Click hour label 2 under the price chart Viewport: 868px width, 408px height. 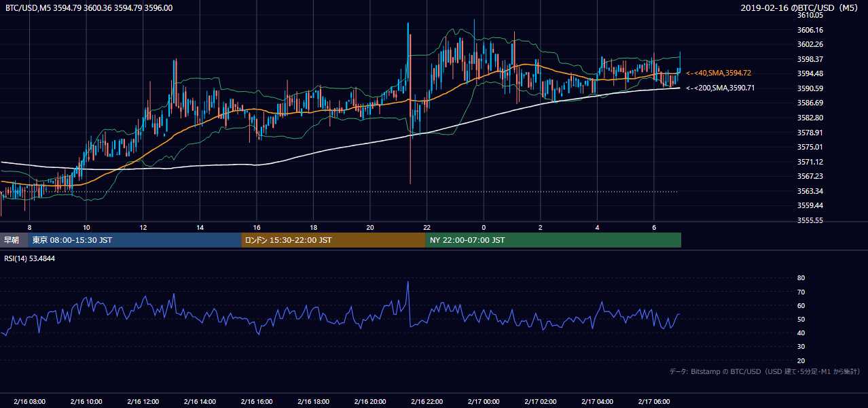(x=541, y=227)
